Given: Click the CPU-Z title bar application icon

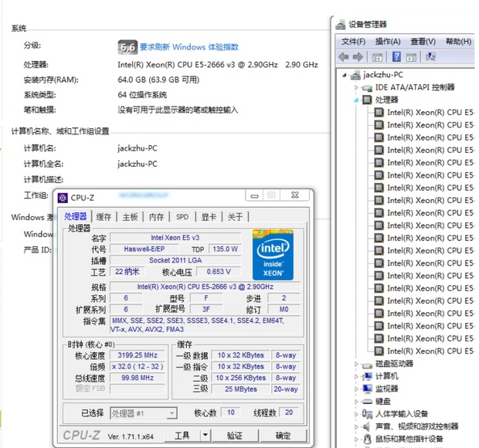Looking at the screenshot, I should 63,198.
